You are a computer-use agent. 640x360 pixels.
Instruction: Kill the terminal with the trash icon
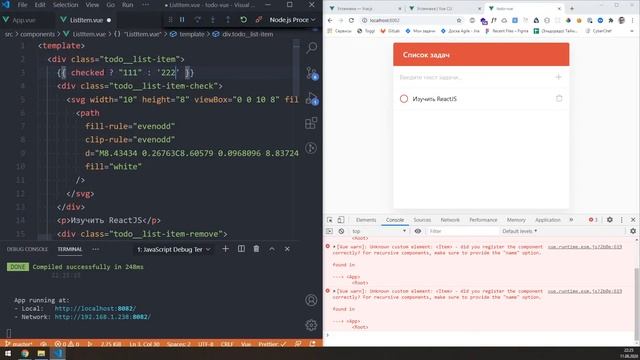click(x=256, y=249)
